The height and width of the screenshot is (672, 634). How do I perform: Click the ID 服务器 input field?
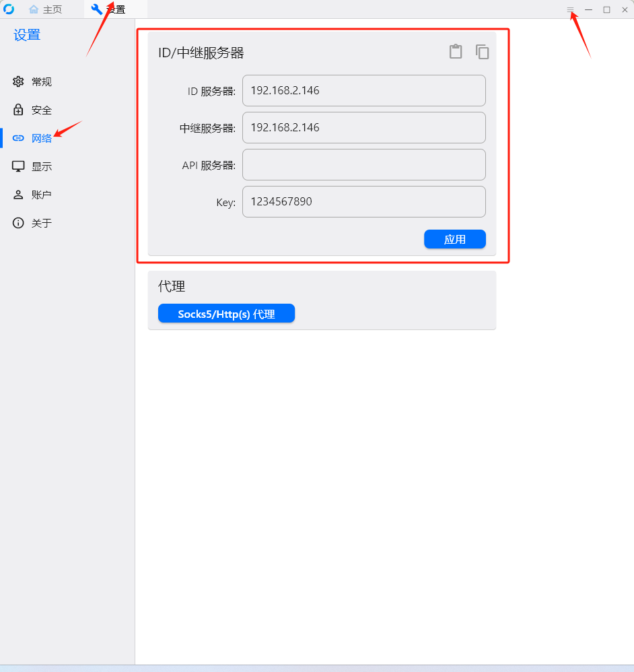(363, 90)
